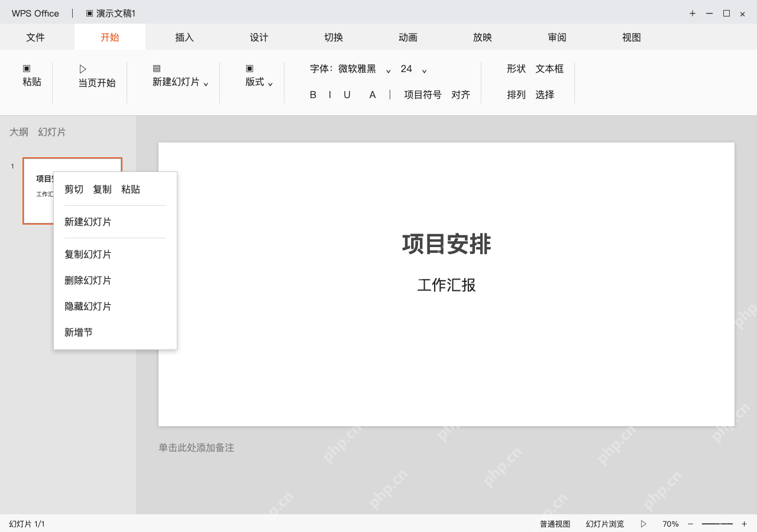
Task: Toggle Bold formatting (B)
Action: pyautogui.click(x=313, y=95)
